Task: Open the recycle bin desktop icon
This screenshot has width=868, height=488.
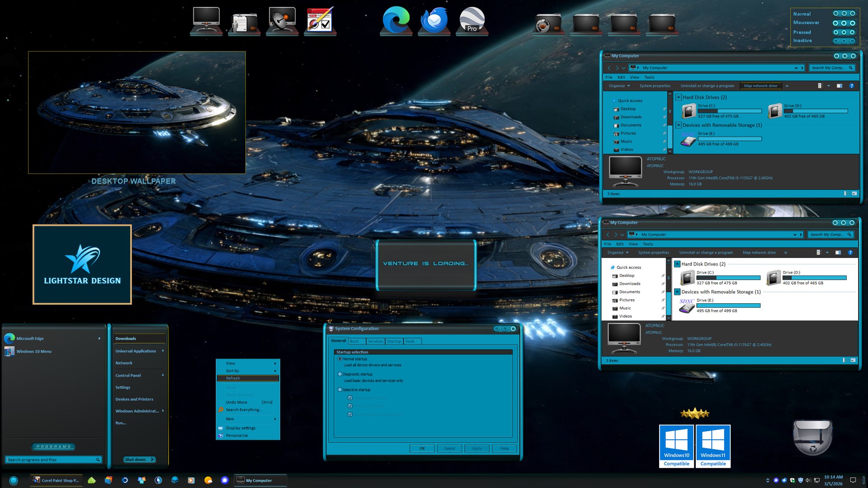Action: pyautogui.click(x=812, y=437)
